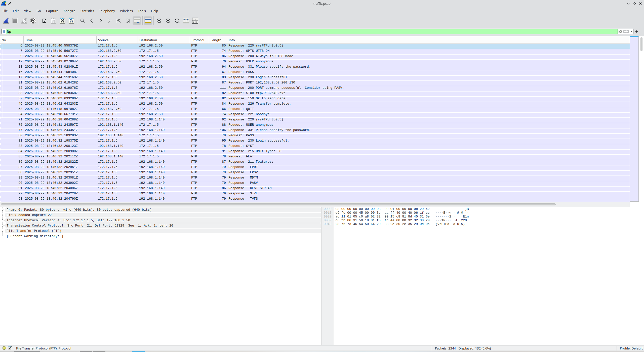Click the ftp display filter field
Viewport: 644px width, 352px height.
[312, 31]
